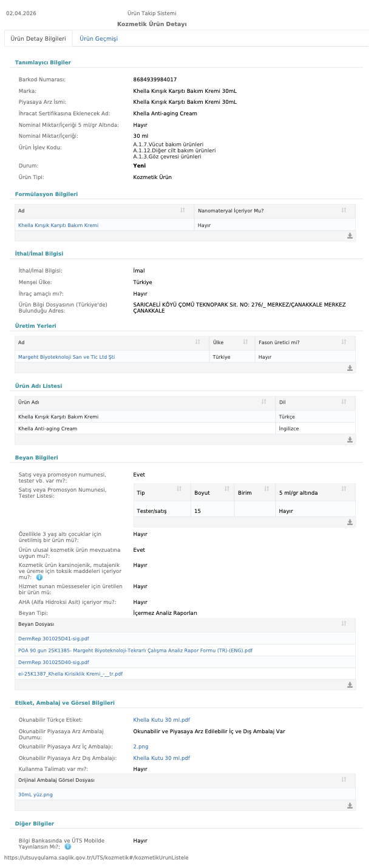The width and height of the screenshot is (377, 868).
Task: Click info icon beside the carcinogenic substances question
Action: tap(39, 577)
